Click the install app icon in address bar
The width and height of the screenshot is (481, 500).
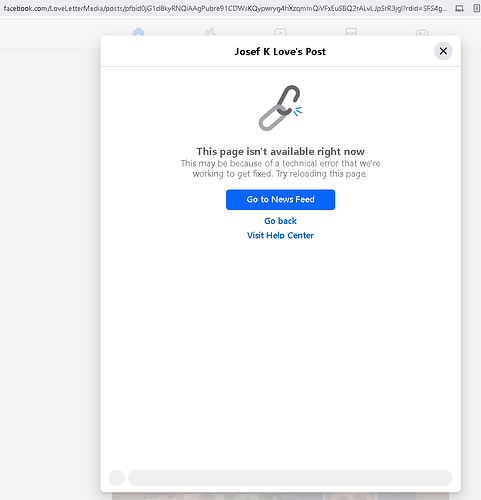point(459,9)
